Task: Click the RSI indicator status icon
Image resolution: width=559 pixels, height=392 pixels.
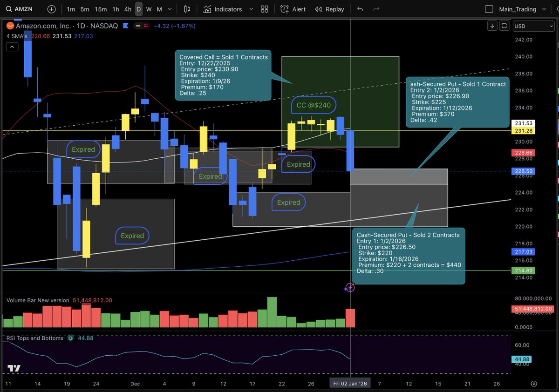Action: point(71,338)
